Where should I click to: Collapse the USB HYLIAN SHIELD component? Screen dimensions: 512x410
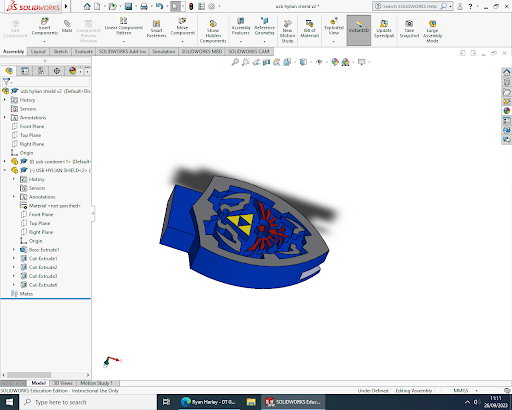click(x=5, y=170)
